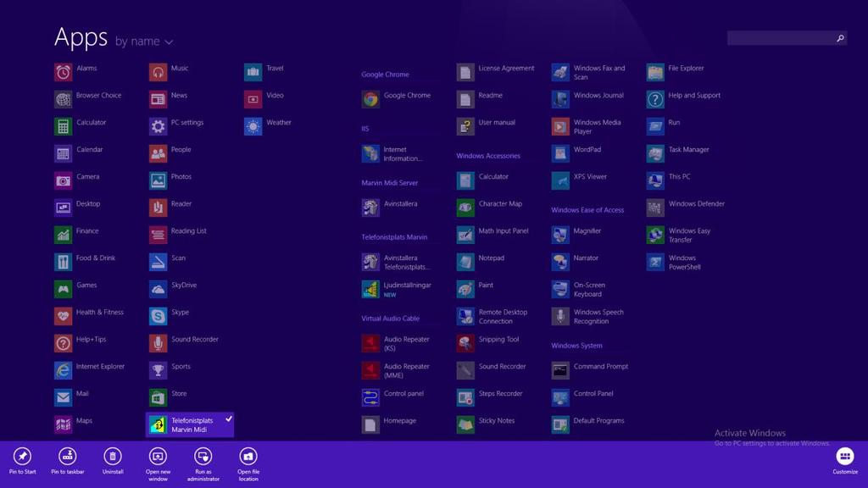Viewport: 868px width, 488px height.
Task: Open Sticky Notes icon
Action: (465, 424)
